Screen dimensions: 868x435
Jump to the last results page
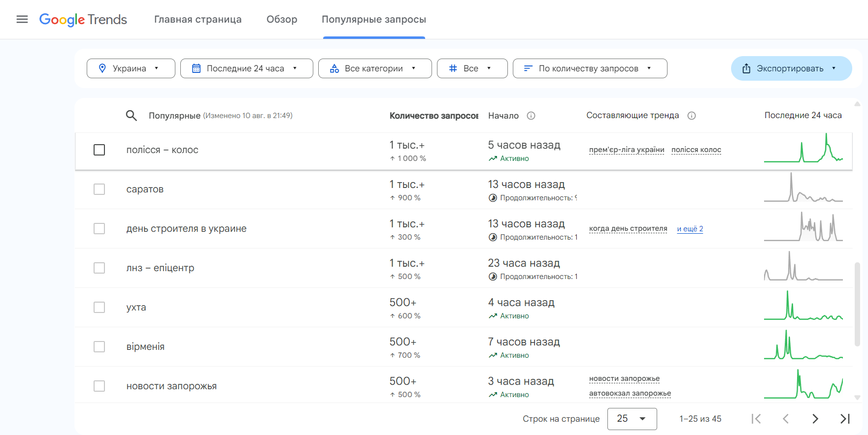(x=845, y=419)
